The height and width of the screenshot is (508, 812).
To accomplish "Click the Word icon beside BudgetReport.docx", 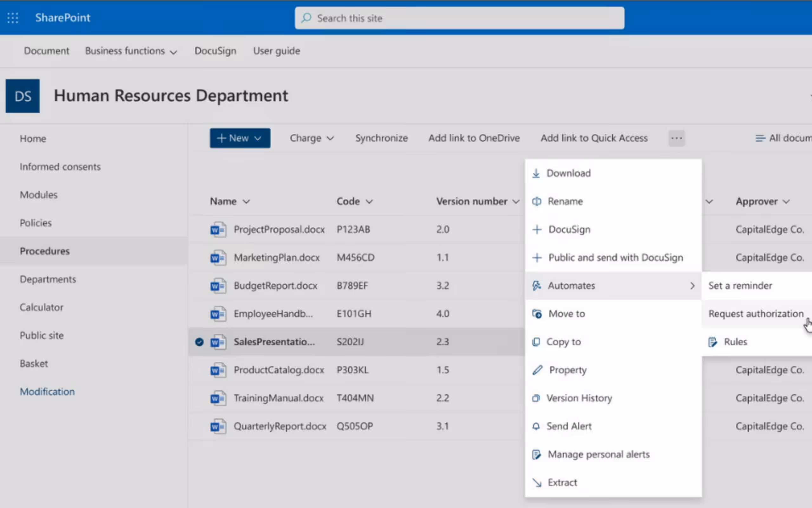I will 218,286.
